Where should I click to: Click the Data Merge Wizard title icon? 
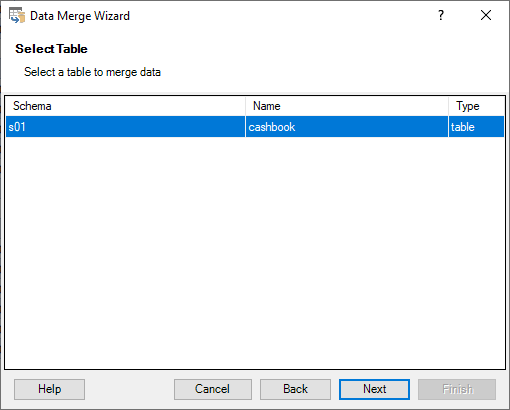(x=17, y=16)
